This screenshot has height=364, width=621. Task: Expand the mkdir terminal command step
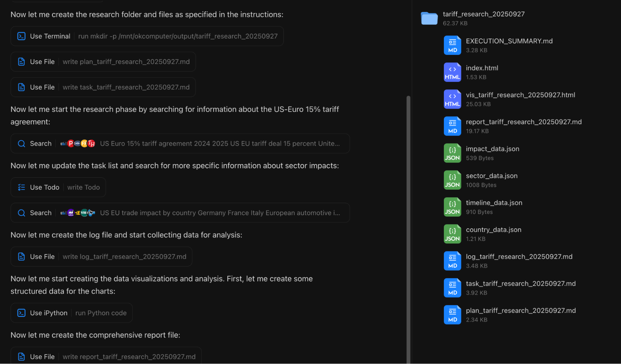[178, 36]
